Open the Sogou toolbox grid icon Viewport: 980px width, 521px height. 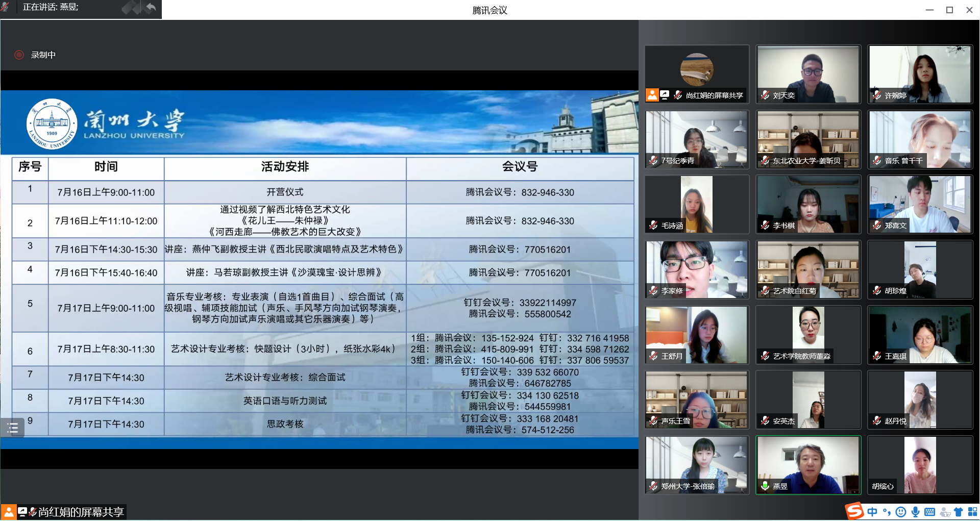pyautogui.click(x=972, y=512)
